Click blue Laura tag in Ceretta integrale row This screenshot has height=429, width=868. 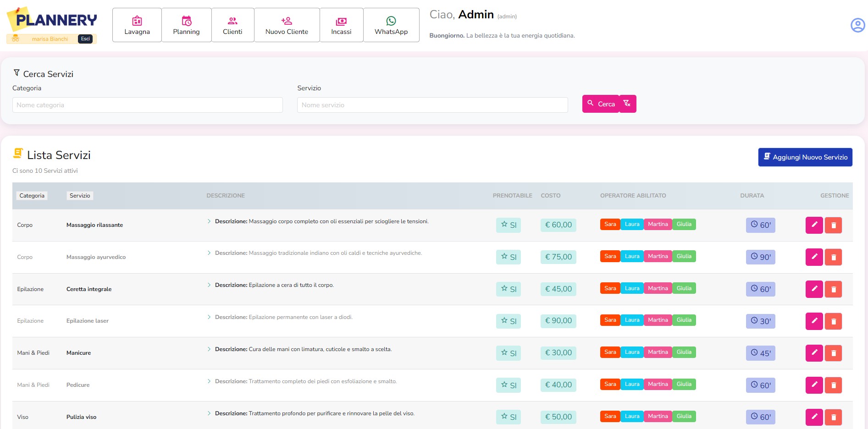(x=632, y=288)
